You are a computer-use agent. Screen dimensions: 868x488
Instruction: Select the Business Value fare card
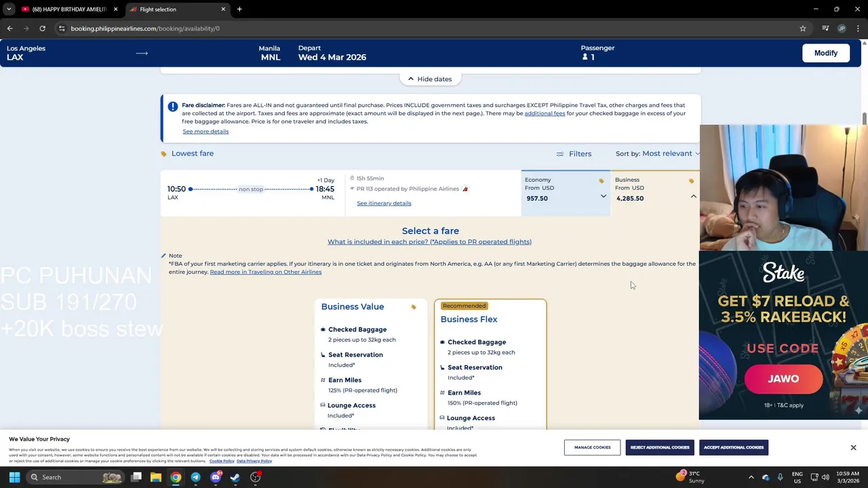coord(370,364)
